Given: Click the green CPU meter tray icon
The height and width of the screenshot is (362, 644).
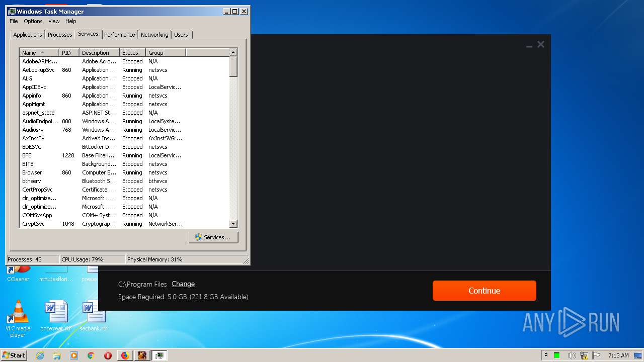Looking at the screenshot, I should point(557,355).
